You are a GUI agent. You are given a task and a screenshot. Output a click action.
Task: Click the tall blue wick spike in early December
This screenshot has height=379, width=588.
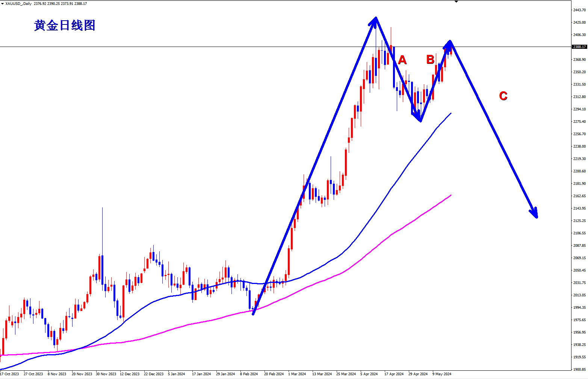[x=102, y=225]
